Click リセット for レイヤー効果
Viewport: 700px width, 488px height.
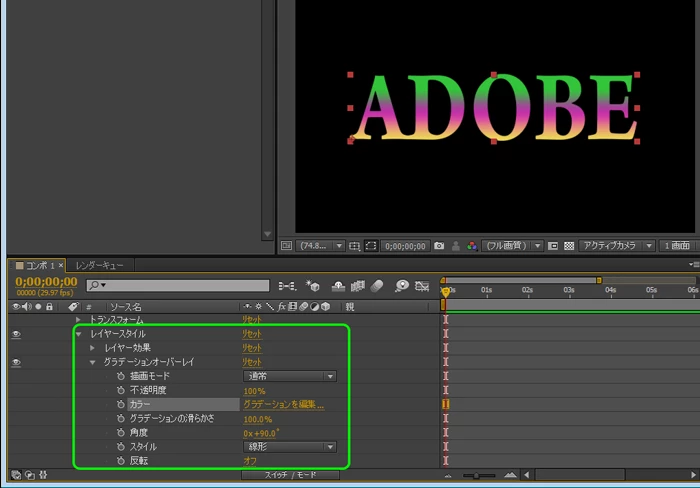252,348
